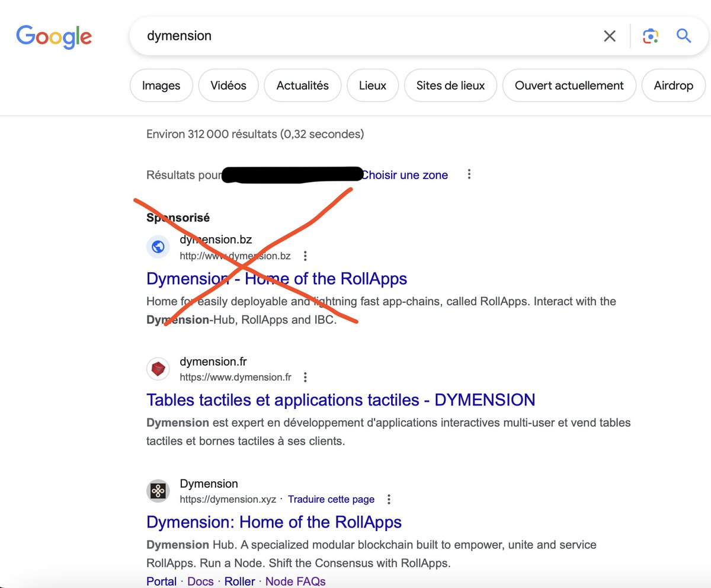711x588 pixels.
Task: Click the Roller sitelink
Action: (239, 581)
